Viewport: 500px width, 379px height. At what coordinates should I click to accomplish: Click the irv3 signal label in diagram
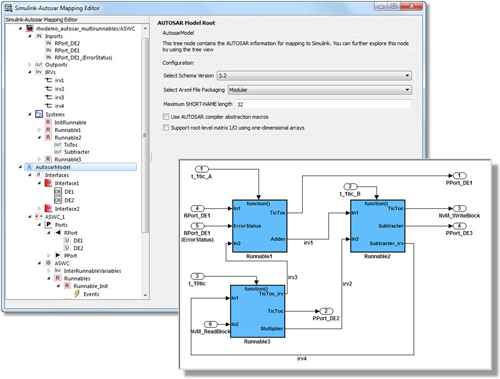(x=292, y=277)
